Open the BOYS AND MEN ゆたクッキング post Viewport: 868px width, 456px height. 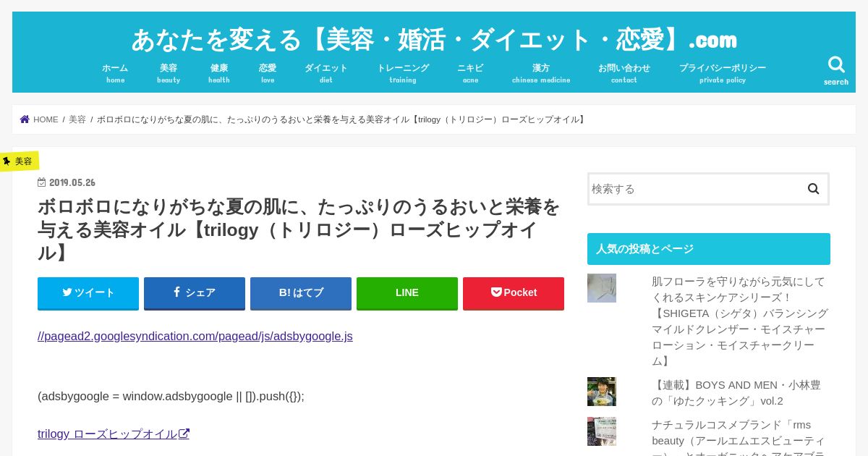[736, 393]
